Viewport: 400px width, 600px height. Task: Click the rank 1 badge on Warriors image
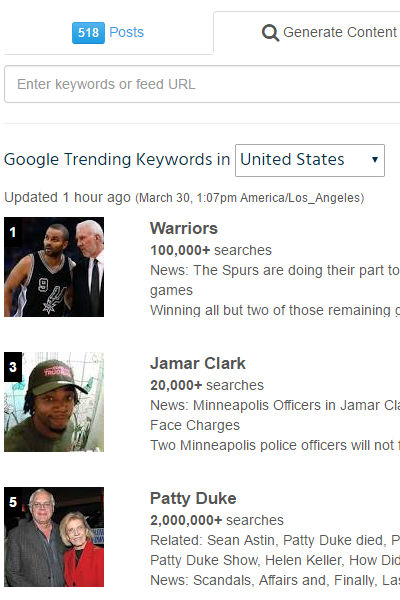13,232
